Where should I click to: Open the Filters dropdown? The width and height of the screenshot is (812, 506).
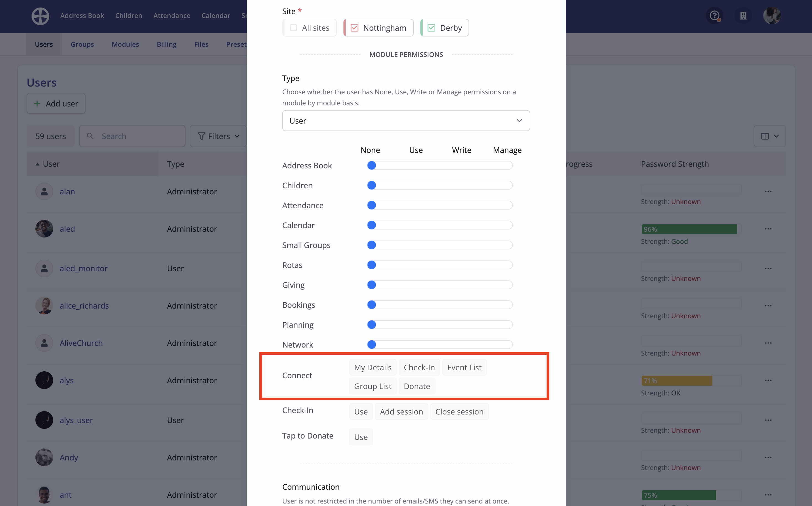pos(218,136)
